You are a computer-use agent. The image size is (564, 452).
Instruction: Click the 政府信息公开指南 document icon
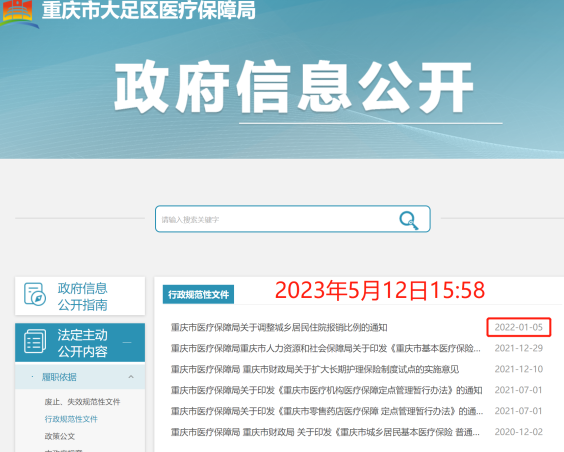pyautogui.click(x=35, y=295)
